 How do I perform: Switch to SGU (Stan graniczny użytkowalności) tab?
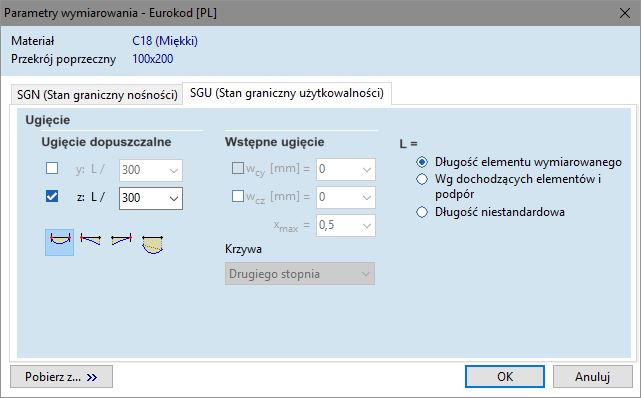click(x=287, y=93)
